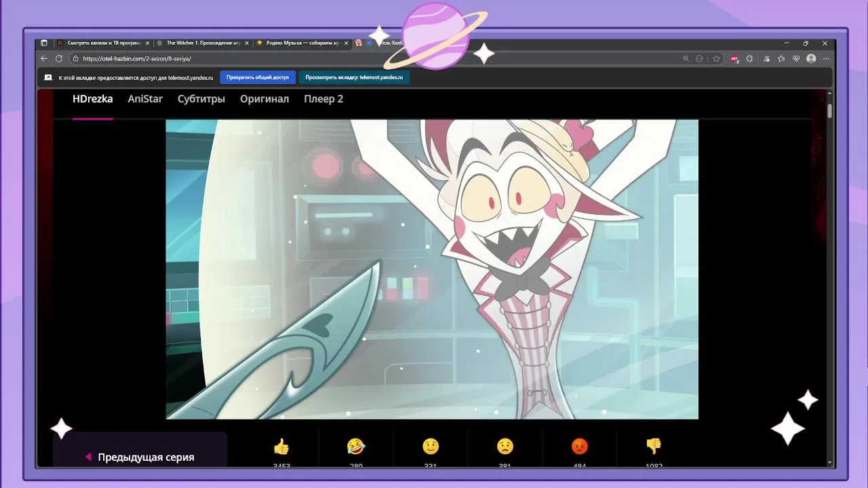This screenshot has height=488, width=868.
Task: Click the video player frame
Action: click(432, 269)
